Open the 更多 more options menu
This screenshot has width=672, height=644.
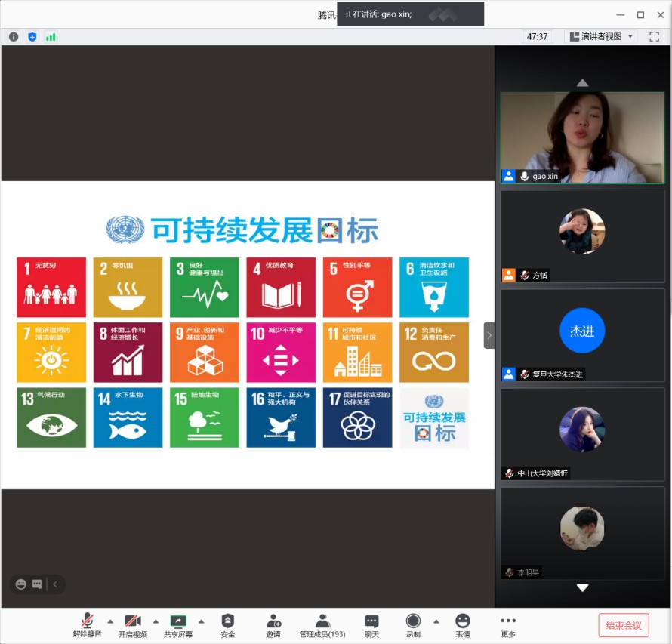pyautogui.click(x=508, y=626)
